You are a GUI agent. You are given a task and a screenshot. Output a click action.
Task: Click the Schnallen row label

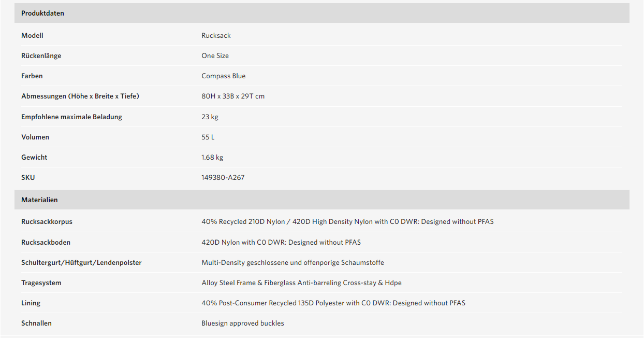(36, 323)
